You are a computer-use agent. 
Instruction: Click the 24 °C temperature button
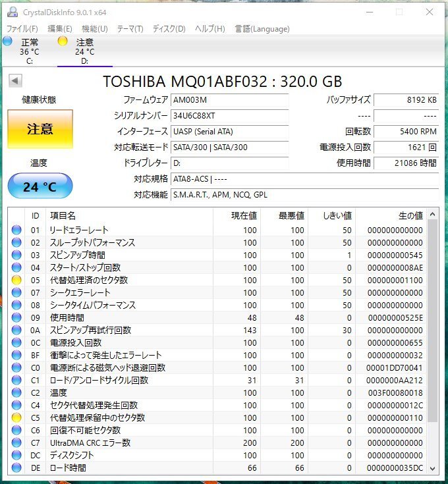[40, 186]
